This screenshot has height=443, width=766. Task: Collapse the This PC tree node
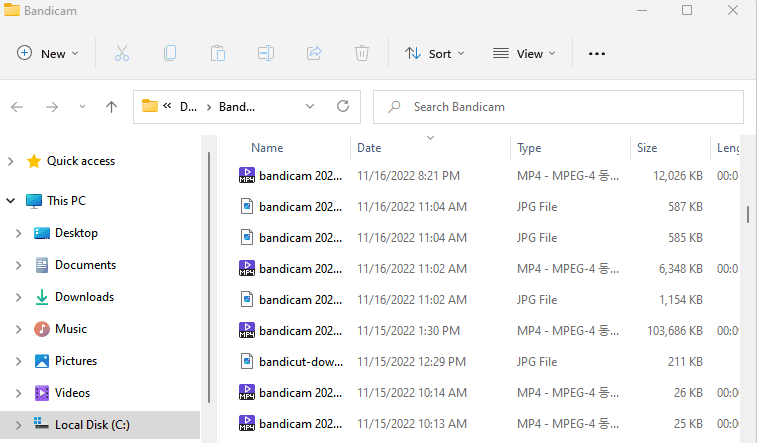tap(10, 201)
